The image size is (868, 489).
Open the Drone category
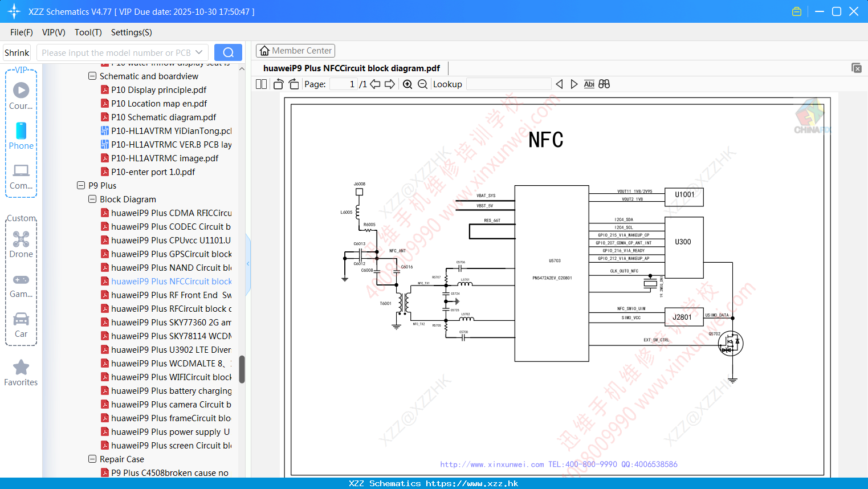21,244
